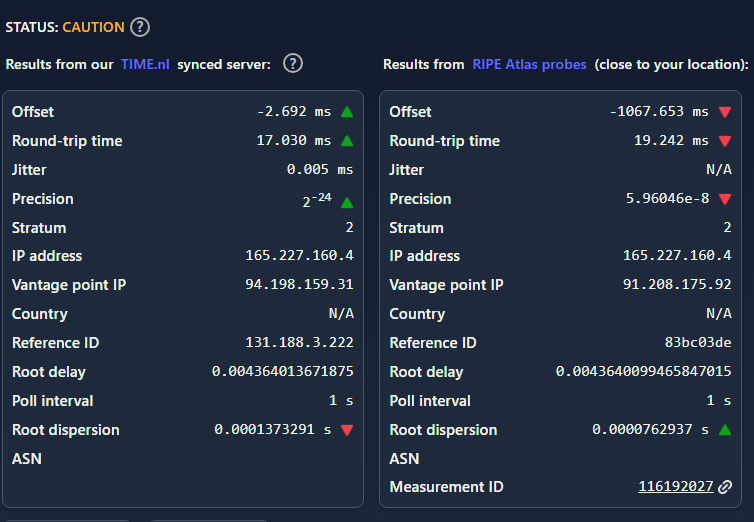Click red down arrow beside Offset -1067.653 ms
Viewport: 754px width, 522px height.
pos(725,112)
